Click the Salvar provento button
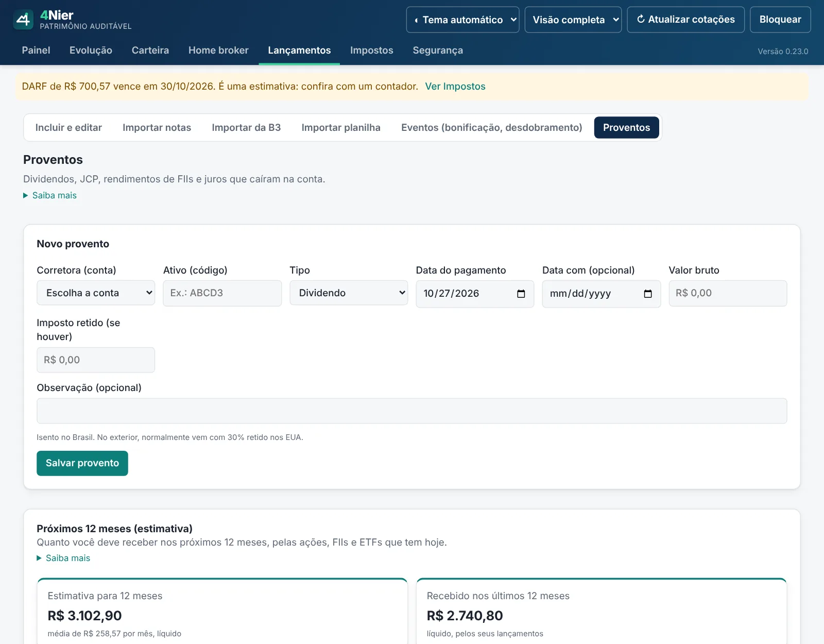Image resolution: width=824 pixels, height=644 pixels. click(82, 463)
